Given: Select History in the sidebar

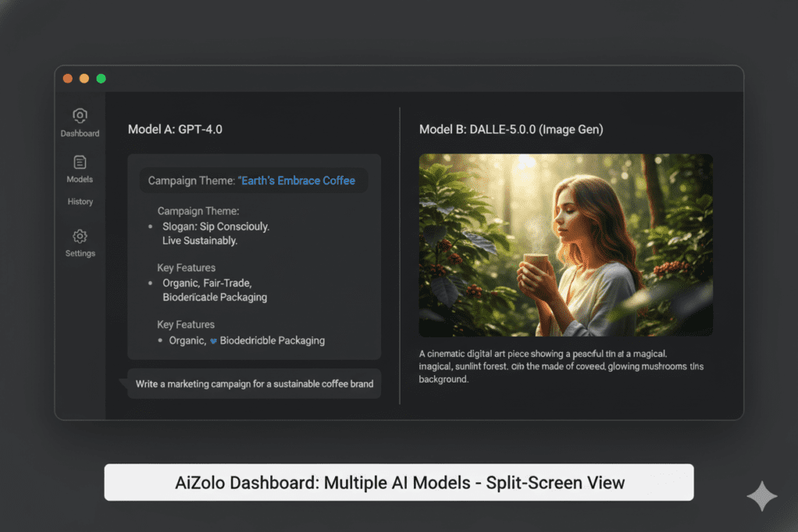Looking at the screenshot, I should (79, 202).
